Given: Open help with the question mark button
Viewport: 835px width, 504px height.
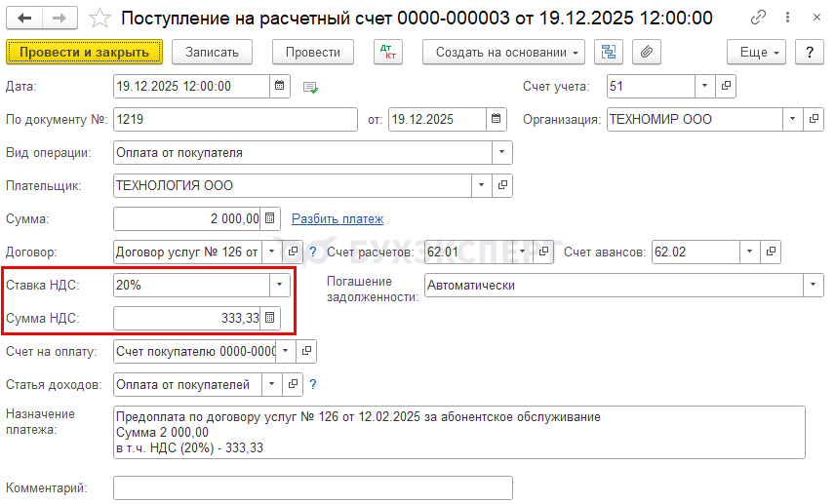Looking at the screenshot, I should (810, 53).
